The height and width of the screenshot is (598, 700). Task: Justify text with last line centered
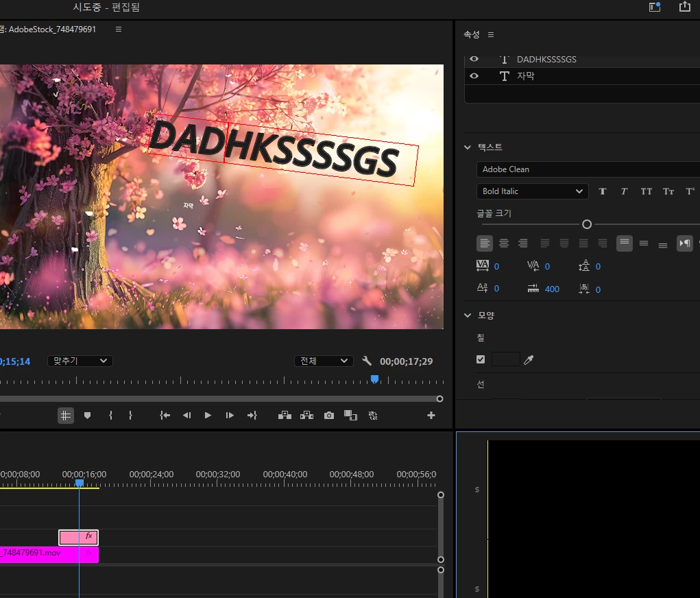click(564, 243)
